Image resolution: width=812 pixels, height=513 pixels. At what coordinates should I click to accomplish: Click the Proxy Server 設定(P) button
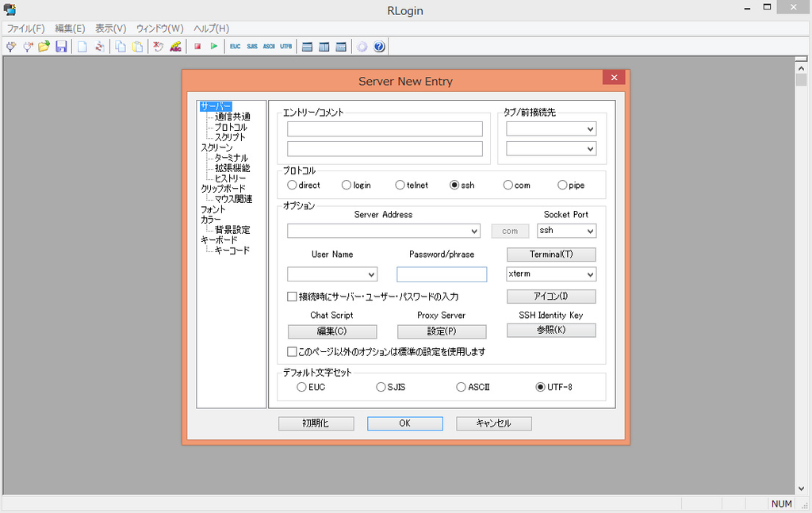point(442,331)
